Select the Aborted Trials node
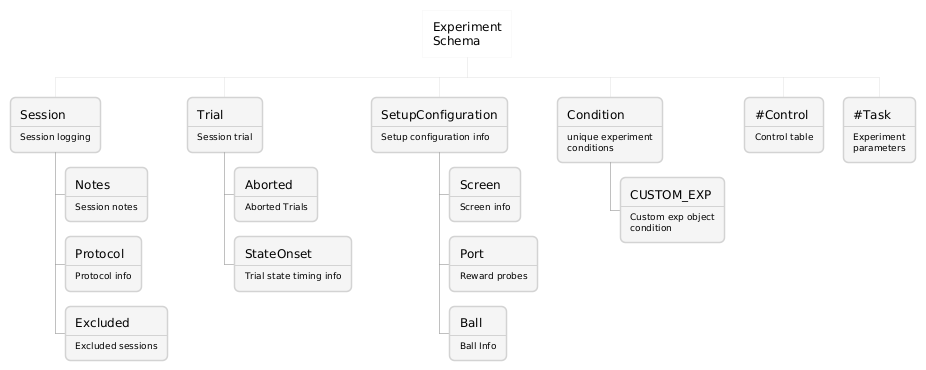This screenshot has width=926, height=370. (x=276, y=195)
